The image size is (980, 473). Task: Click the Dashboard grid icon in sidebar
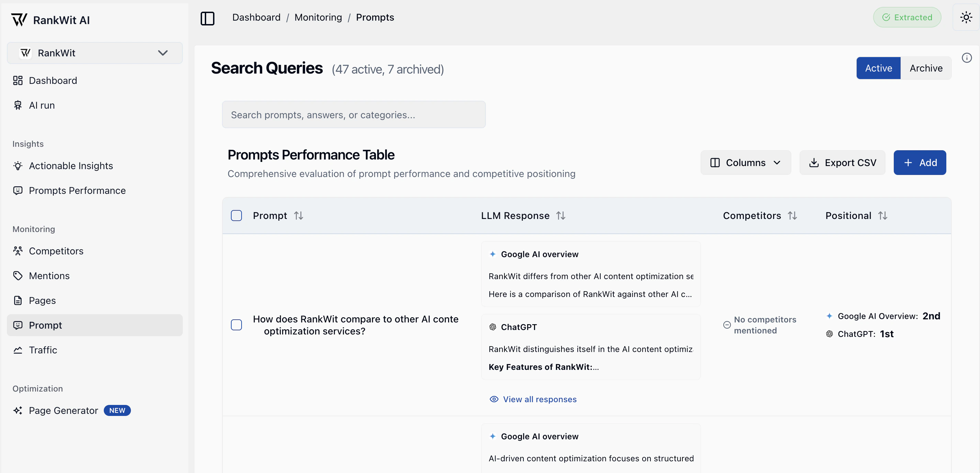pyautogui.click(x=18, y=80)
